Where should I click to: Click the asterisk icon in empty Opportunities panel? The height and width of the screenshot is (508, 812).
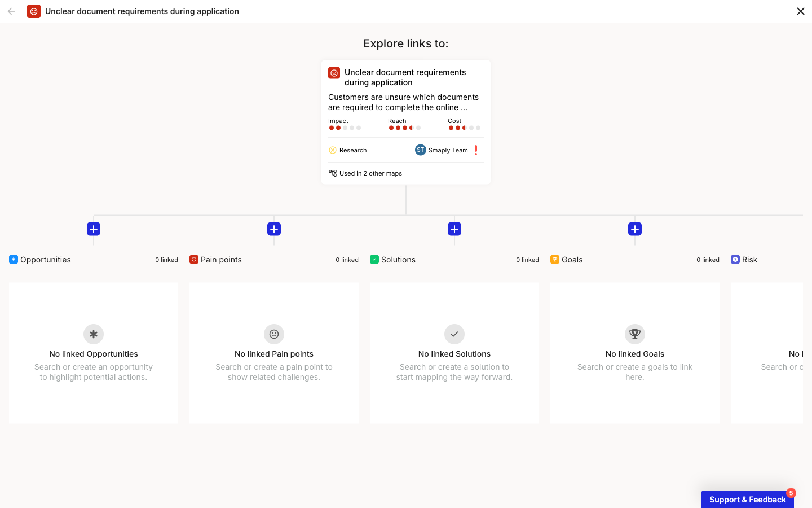[x=94, y=334]
